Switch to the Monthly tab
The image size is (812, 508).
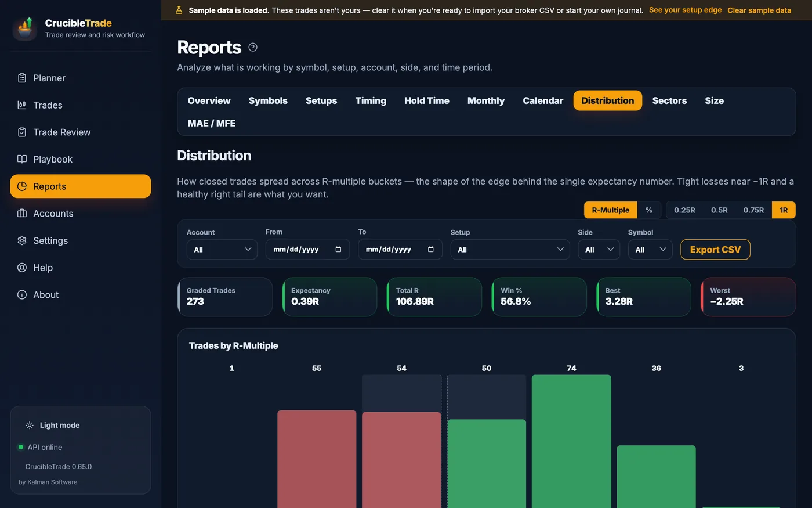pos(486,100)
